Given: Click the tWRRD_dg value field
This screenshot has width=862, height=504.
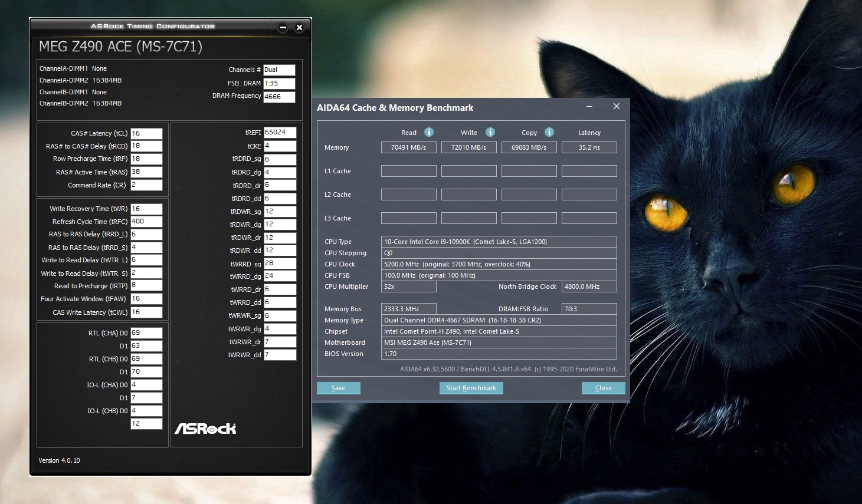Looking at the screenshot, I should (x=280, y=276).
